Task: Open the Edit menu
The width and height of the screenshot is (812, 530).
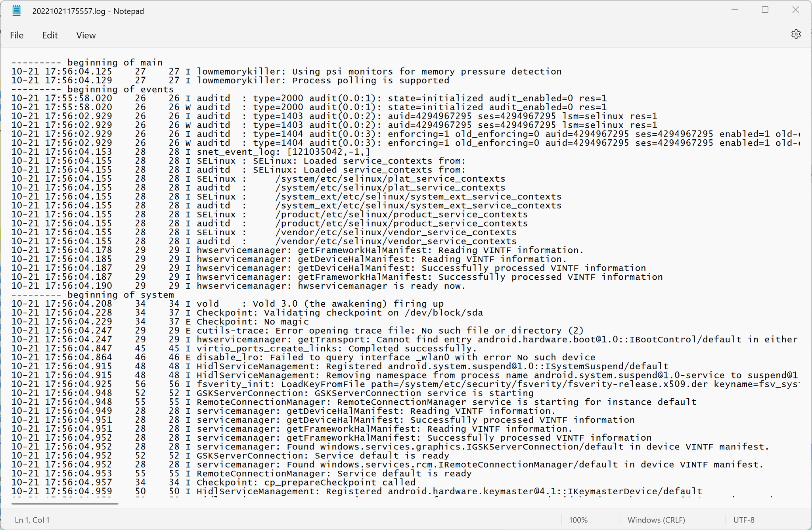Action: [50, 35]
